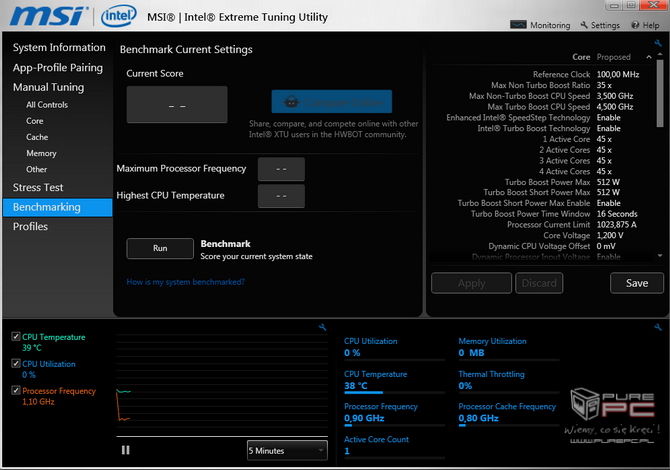Click the Reference Clock 100,00 MHz value
This screenshot has width=670, height=470.
click(x=618, y=74)
